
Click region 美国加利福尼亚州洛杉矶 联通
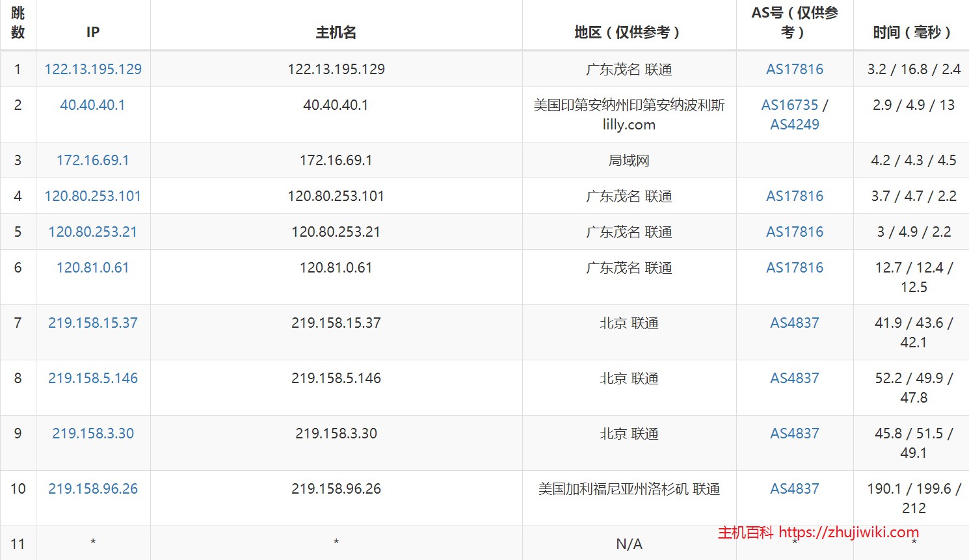(x=629, y=488)
